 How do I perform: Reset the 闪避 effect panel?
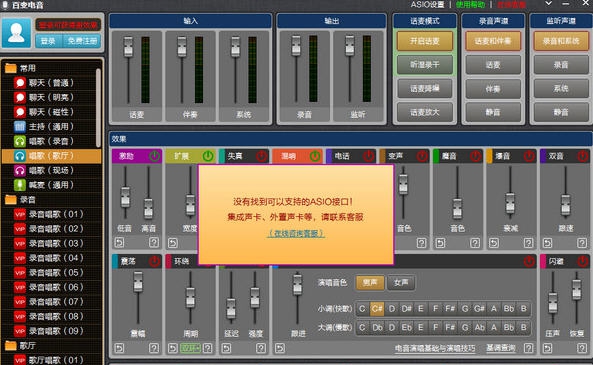tap(548, 348)
